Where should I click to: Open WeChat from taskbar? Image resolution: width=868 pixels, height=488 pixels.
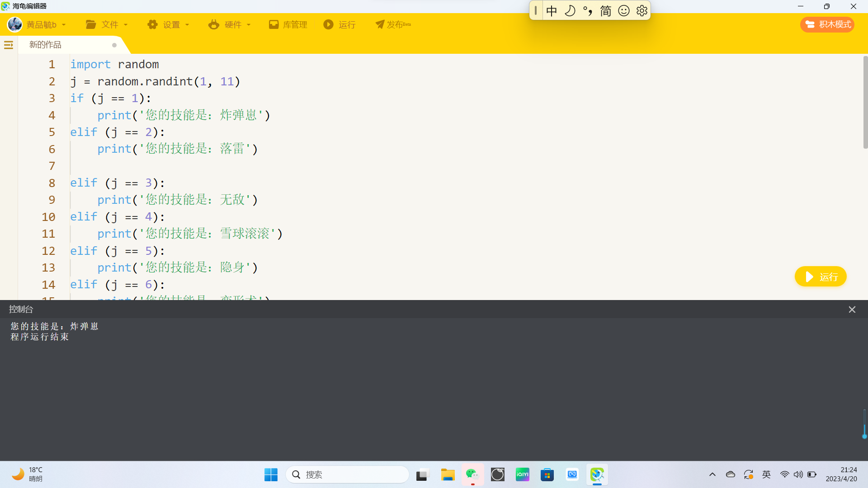click(472, 474)
